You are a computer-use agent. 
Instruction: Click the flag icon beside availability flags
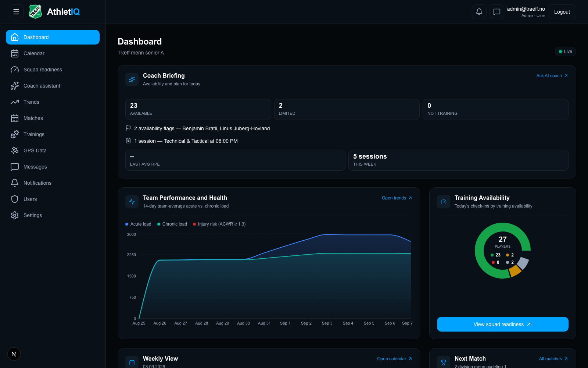click(128, 128)
